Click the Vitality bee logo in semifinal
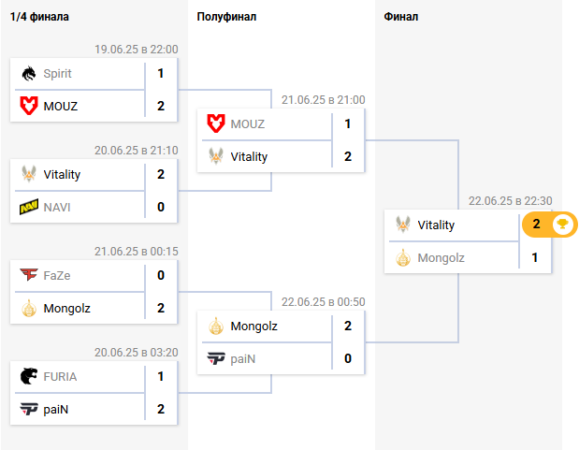This screenshot has height=450, width=579. tap(216, 156)
